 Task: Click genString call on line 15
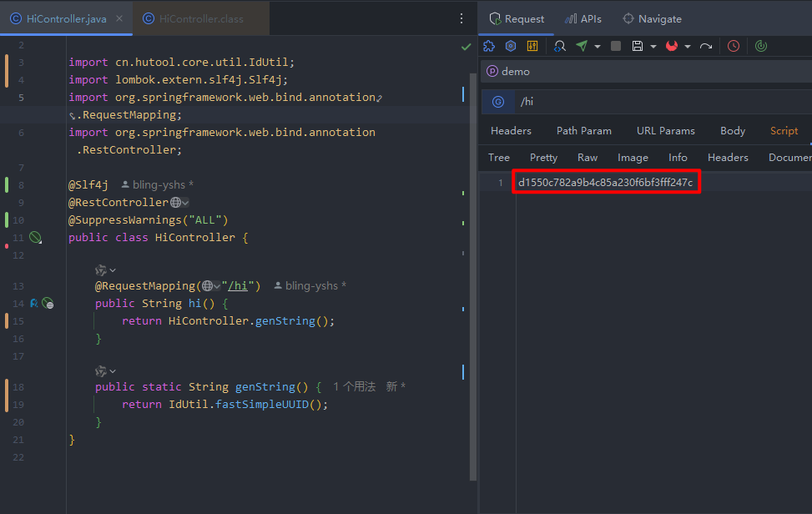[x=285, y=321]
